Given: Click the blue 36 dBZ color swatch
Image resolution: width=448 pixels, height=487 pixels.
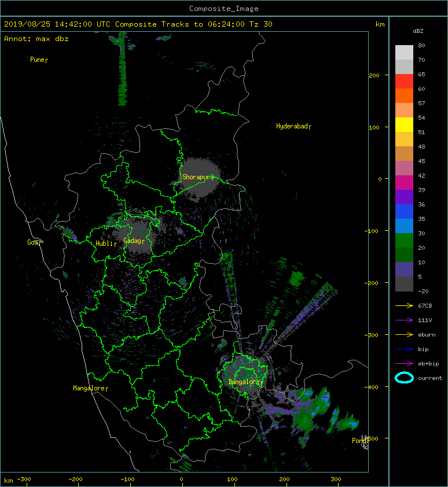Looking at the screenshot, I should coord(404,211).
